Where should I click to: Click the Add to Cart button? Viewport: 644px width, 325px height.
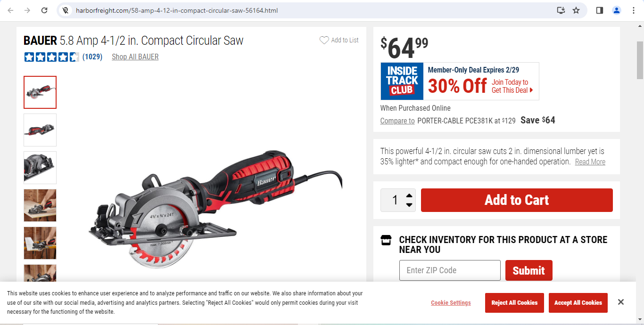(517, 200)
